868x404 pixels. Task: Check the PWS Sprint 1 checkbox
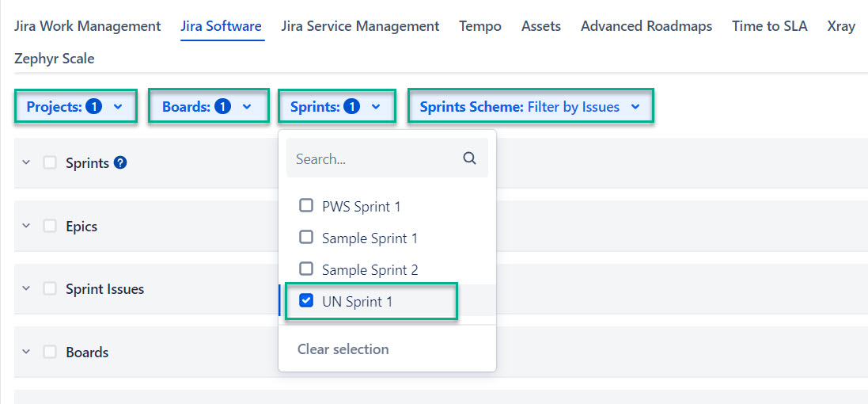[306, 206]
